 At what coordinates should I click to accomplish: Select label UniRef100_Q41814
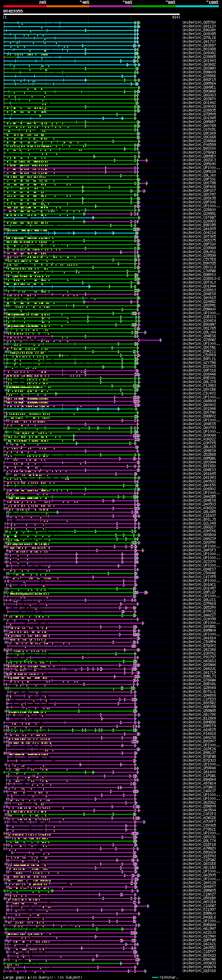click(199, 638)
